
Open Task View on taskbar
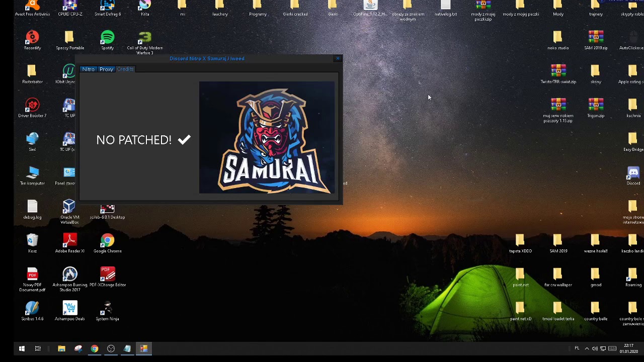pos(38,348)
